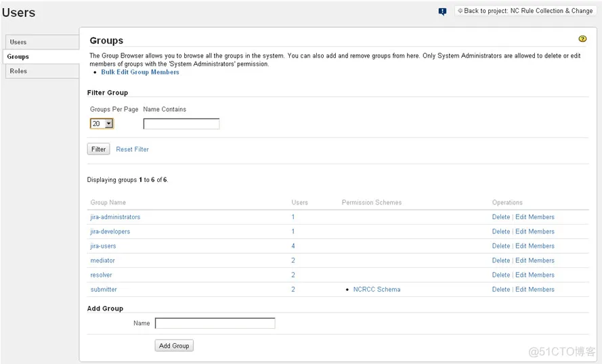The image size is (602, 364).
Task: Delete the mediator group
Action: 501,260
